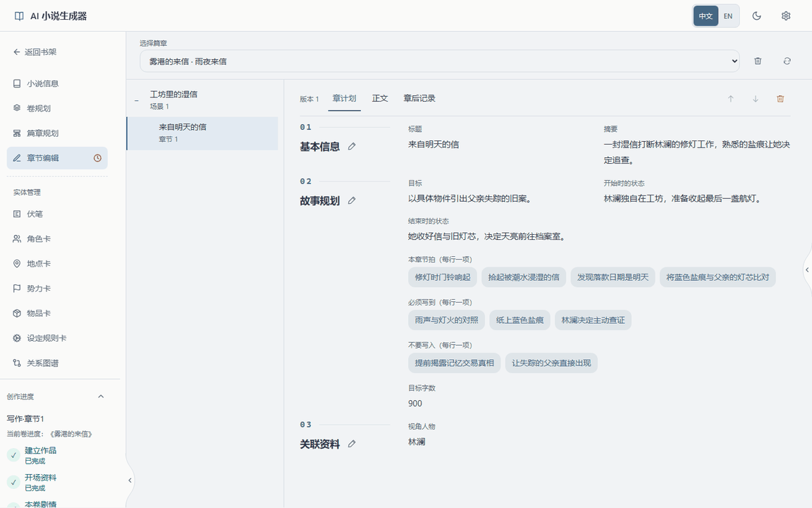Switch to the 章后记录 tab
The image size is (812, 508).
click(419, 99)
